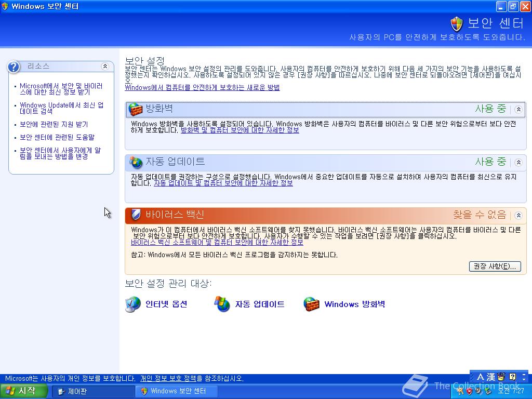Click the title bar shield icon
The width and height of the screenshot is (532, 399).
[5, 6]
